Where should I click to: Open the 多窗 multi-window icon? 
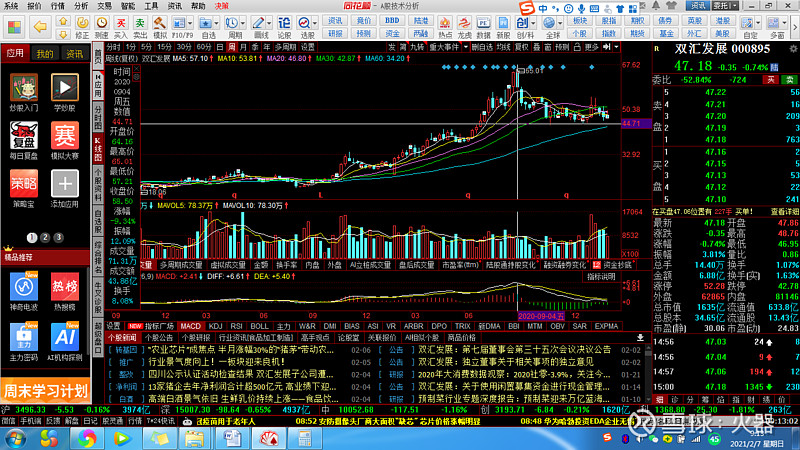point(774,27)
